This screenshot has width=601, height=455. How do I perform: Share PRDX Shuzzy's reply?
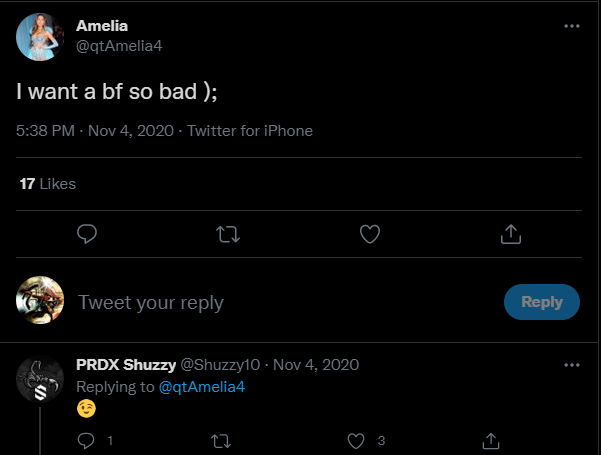[491, 440]
